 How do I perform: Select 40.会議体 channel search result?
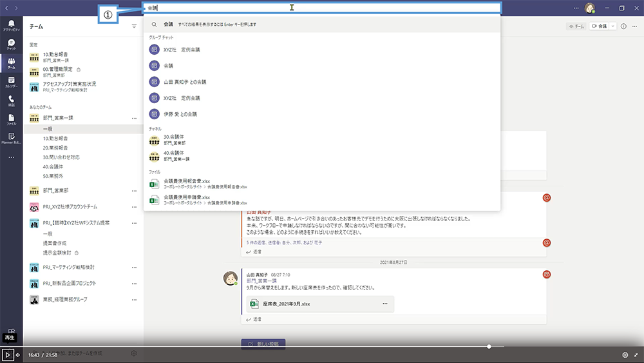click(x=322, y=156)
